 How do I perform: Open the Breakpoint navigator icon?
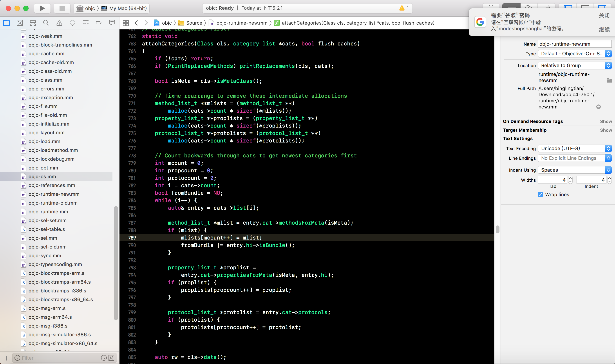(x=98, y=23)
